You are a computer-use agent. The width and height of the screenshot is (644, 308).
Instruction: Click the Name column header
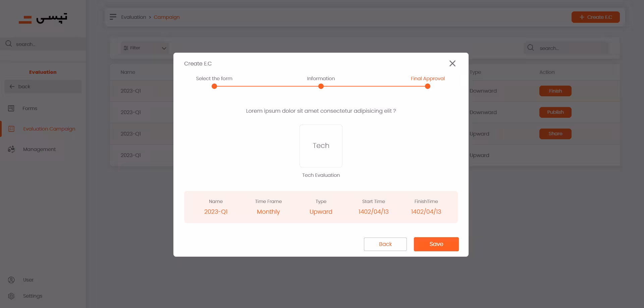tap(128, 72)
